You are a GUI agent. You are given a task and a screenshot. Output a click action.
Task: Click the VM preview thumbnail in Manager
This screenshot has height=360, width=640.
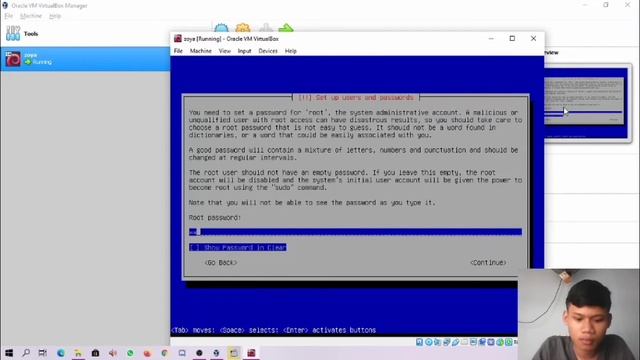[586, 103]
